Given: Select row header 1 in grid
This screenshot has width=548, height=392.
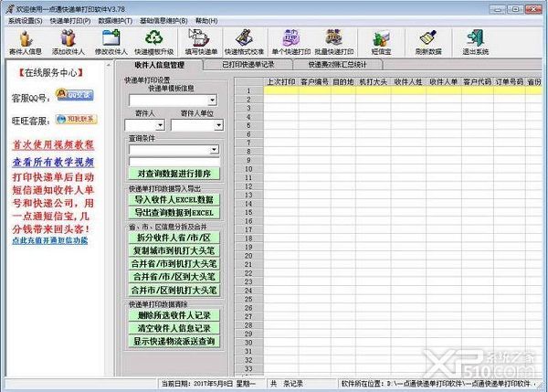Looking at the screenshot, I should tap(248, 91).
